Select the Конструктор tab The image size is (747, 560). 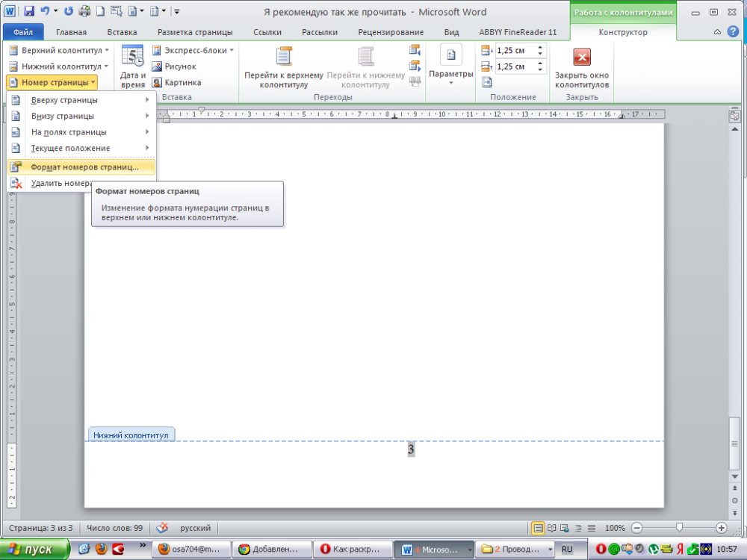click(x=623, y=32)
